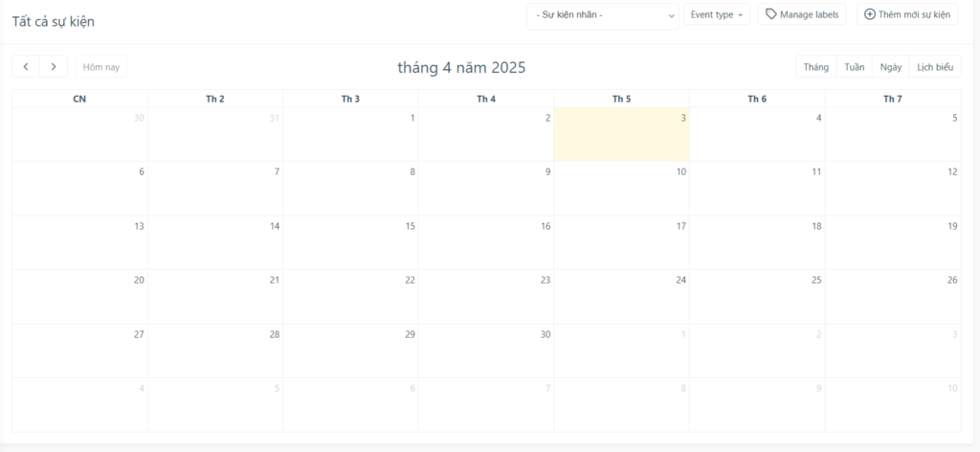
Task: Switch to Tuần week view
Action: click(x=855, y=67)
